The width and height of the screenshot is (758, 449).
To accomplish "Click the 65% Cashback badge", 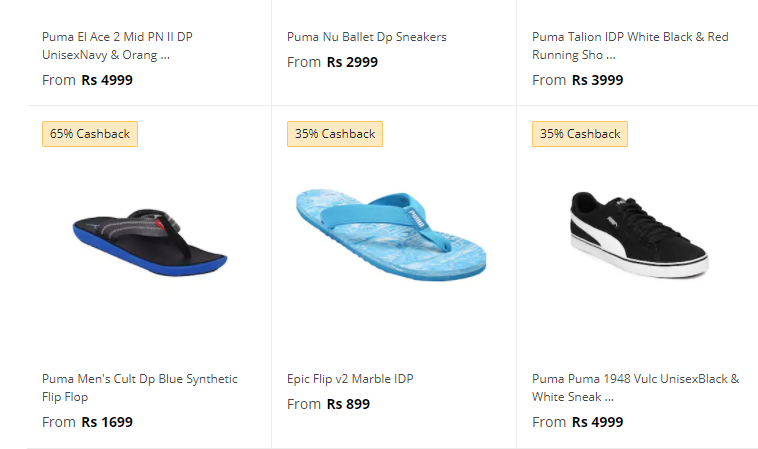I will (90, 134).
